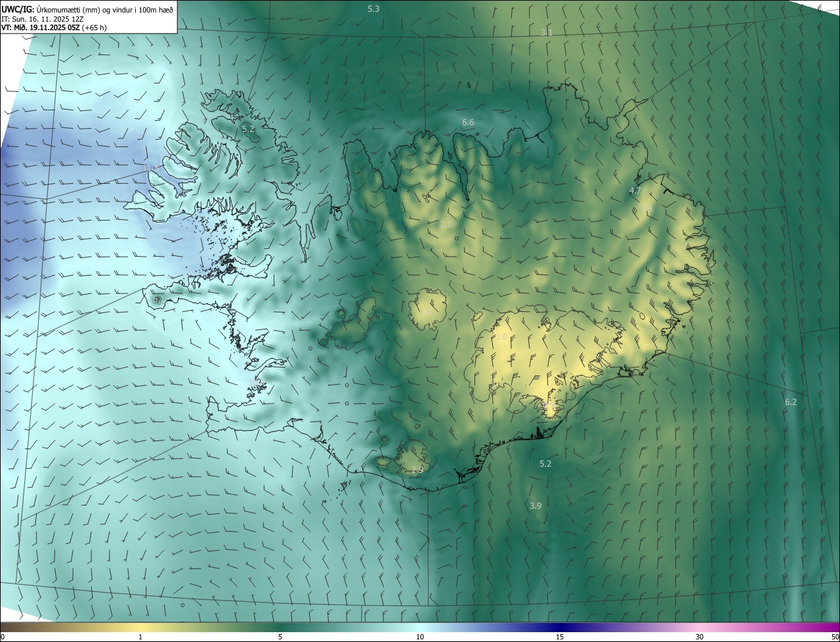Click the colour scale tick labelled 15
The image size is (840, 642).
560,637
